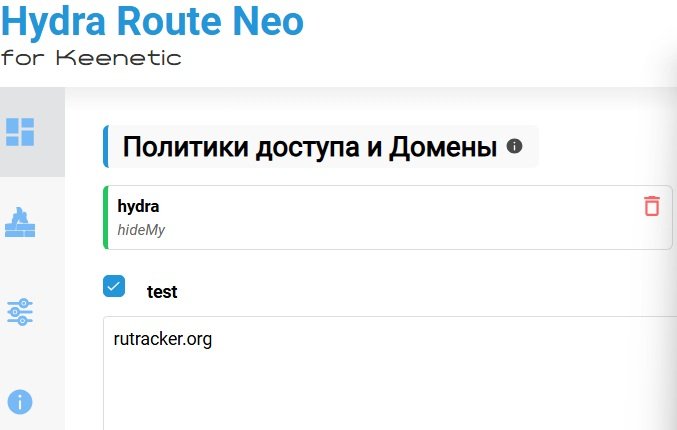677x430 pixels.
Task: Open the dashboard section in sidebar
Action: click(20, 131)
